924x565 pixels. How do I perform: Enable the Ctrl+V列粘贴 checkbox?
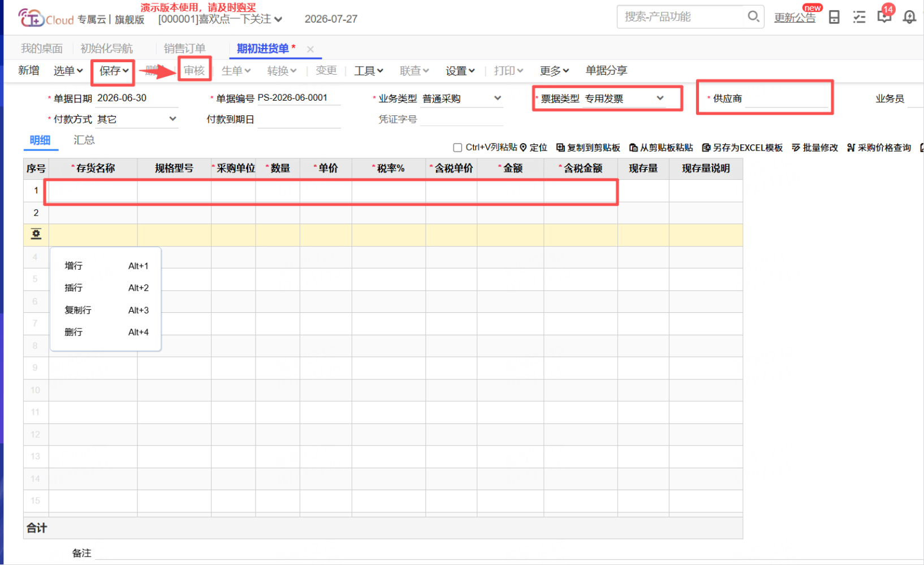click(x=457, y=148)
